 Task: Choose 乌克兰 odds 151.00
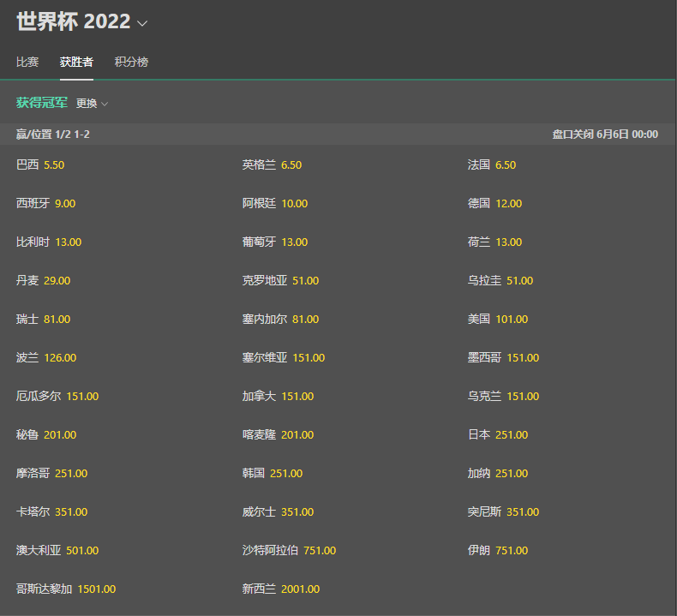tap(503, 397)
